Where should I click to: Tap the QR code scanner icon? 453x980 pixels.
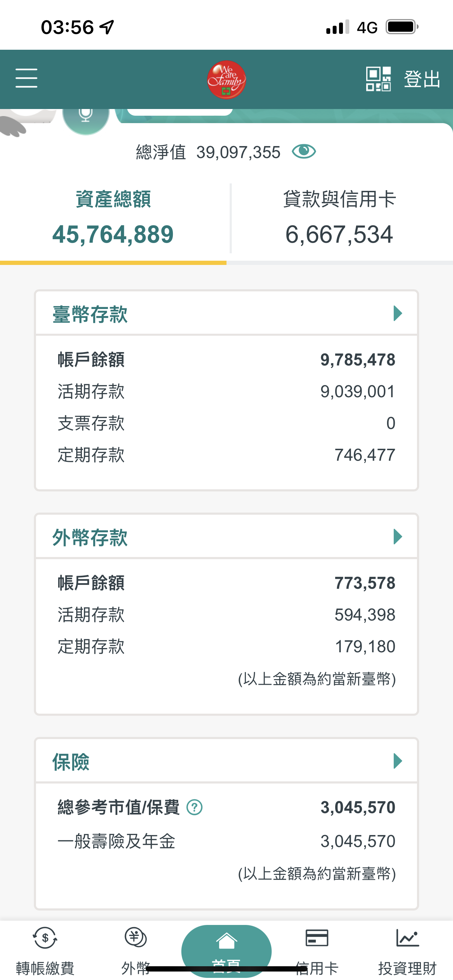click(x=378, y=79)
